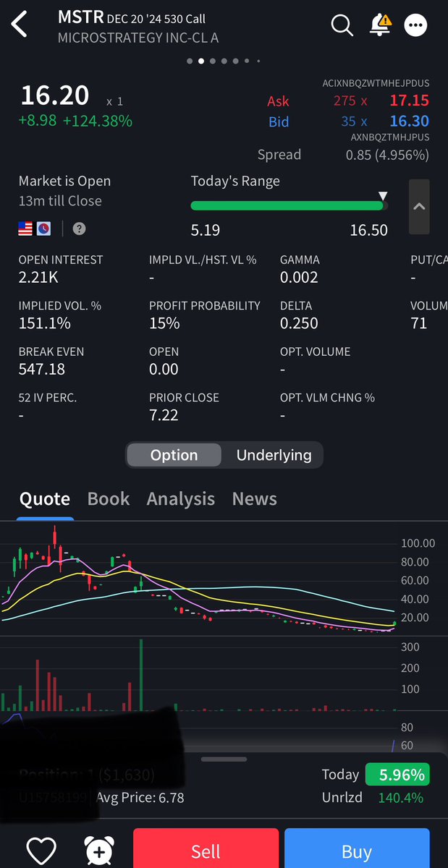Tap the volume bar chart
This screenshot has width=448, height=868.
coord(199,674)
